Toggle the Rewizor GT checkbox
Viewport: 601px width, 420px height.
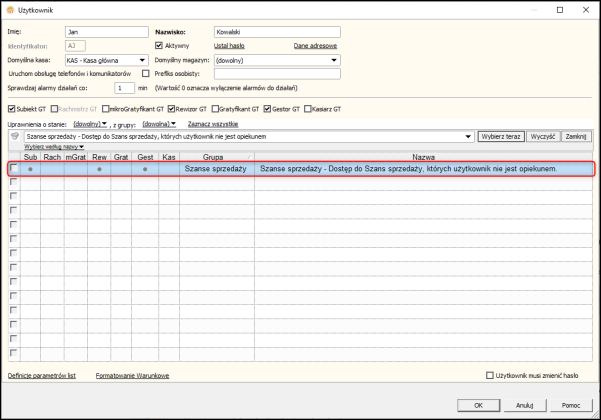coord(171,109)
